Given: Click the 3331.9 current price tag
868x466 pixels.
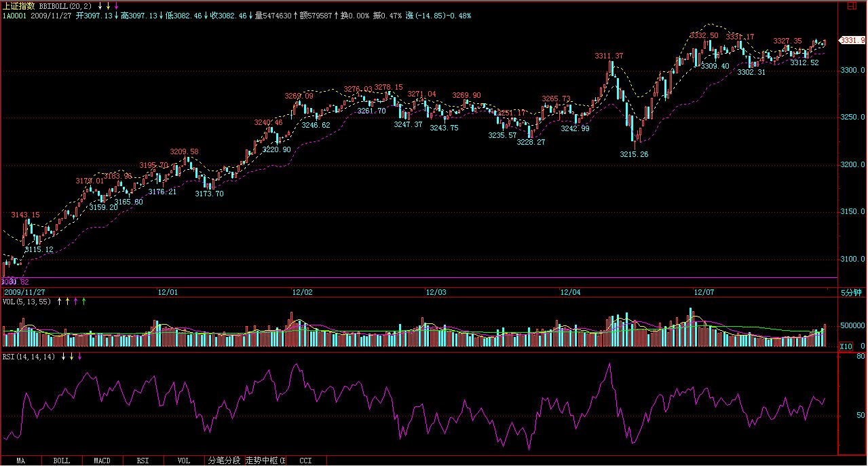Looking at the screenshot, I should click(x=852, y=41).
